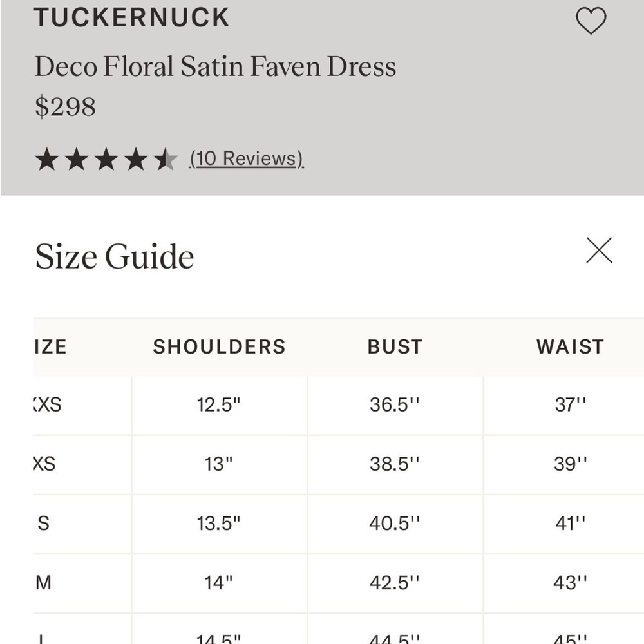Click the $298 price text
Viewport: 644px width, 644px height.
pyautogui.click(x=65, y=107)
